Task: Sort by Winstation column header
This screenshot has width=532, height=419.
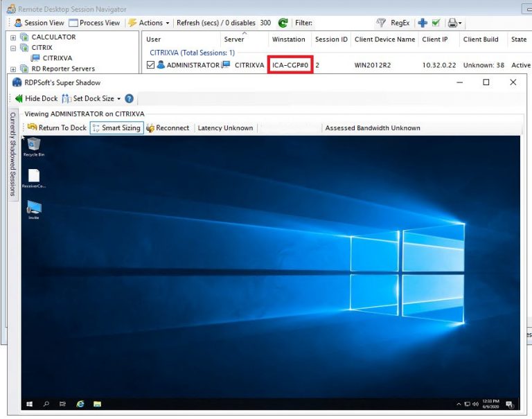Action: point(288,39)
